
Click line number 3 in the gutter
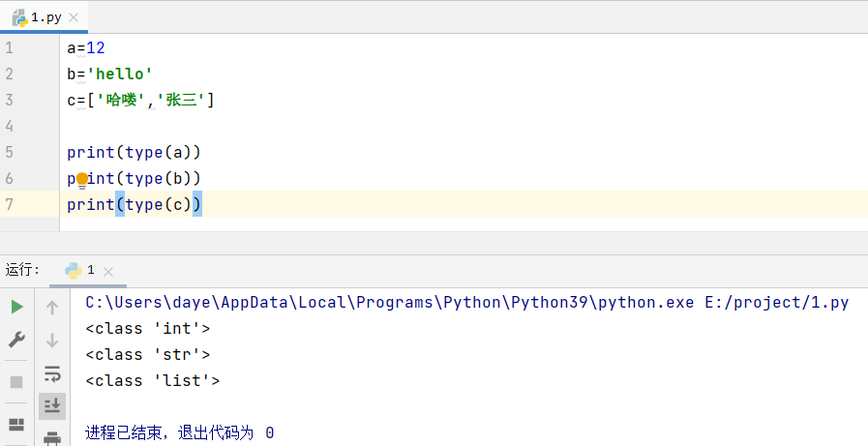click(9, 100)
